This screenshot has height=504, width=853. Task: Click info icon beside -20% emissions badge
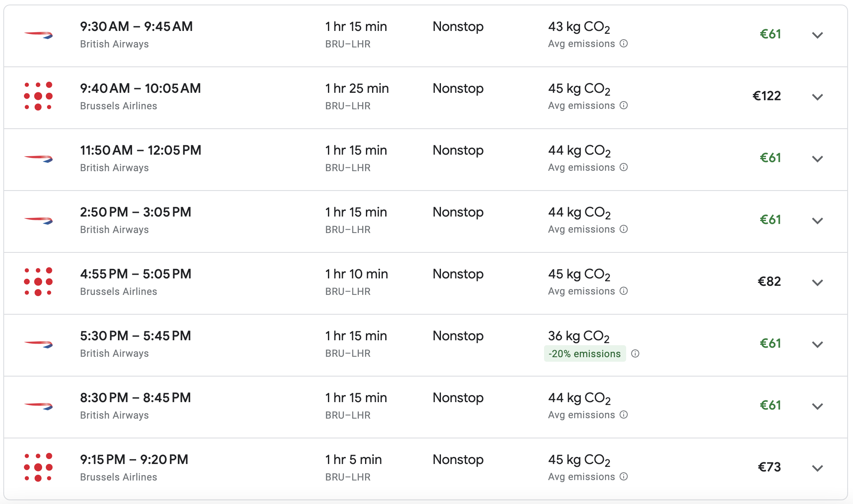click(x=636, y=354)
